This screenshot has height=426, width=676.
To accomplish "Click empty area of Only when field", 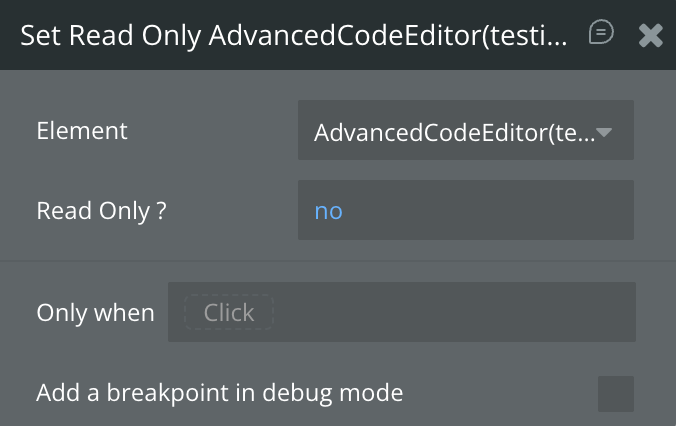I will pos(450,313).
